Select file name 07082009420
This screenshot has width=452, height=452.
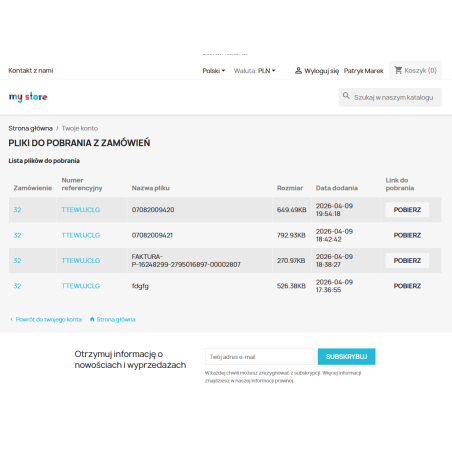click(153, 210)
